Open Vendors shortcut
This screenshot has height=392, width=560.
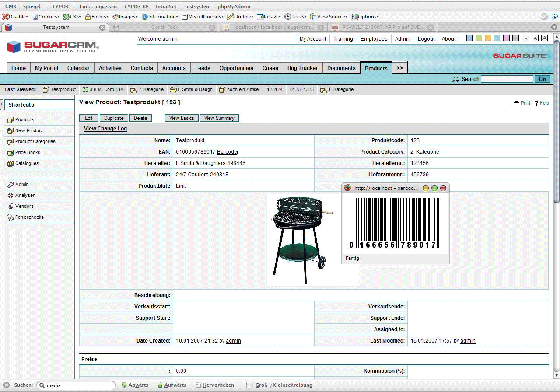20,206
